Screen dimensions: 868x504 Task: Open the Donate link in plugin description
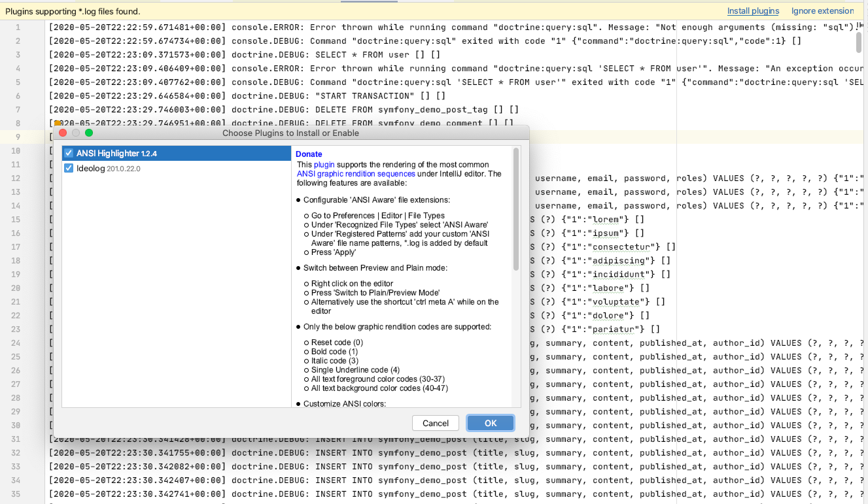(309, 154)
